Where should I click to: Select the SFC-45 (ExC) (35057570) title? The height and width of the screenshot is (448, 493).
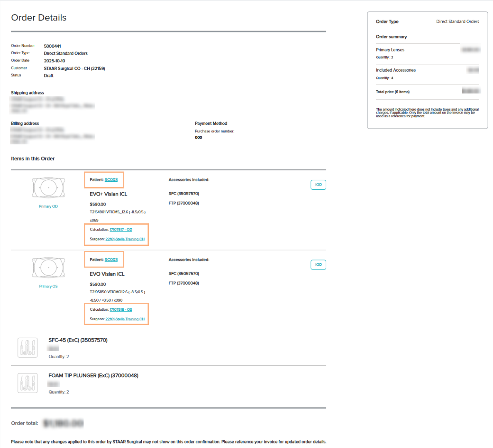click(78, 340)
